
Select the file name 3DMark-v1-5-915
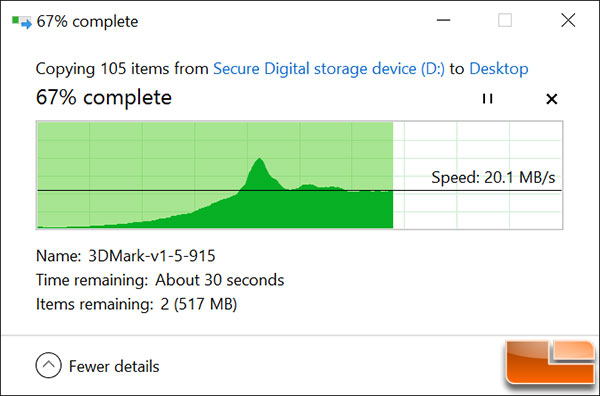(x=152, y=256)
